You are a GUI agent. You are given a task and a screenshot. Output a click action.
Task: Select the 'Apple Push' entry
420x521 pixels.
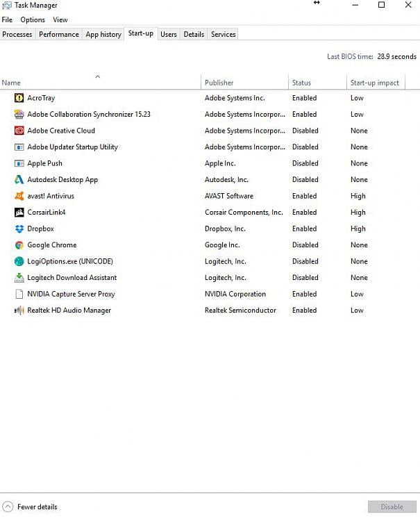point(45,163)
